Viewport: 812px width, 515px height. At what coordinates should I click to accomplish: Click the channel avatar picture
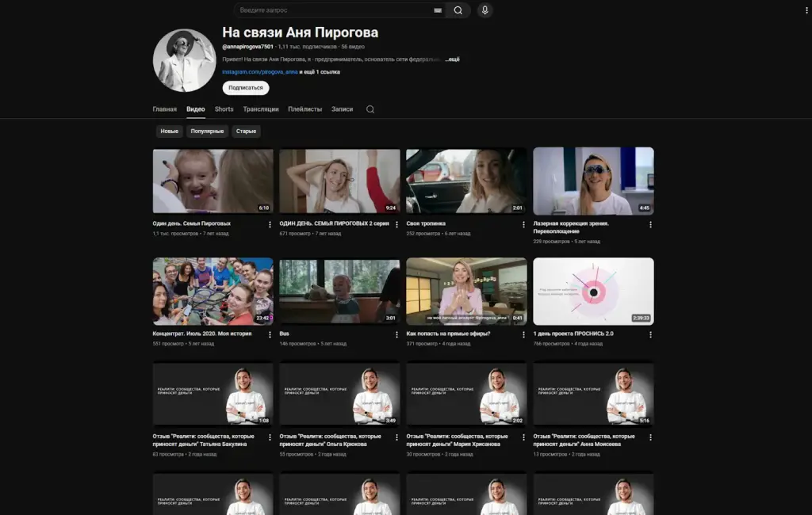184,60
